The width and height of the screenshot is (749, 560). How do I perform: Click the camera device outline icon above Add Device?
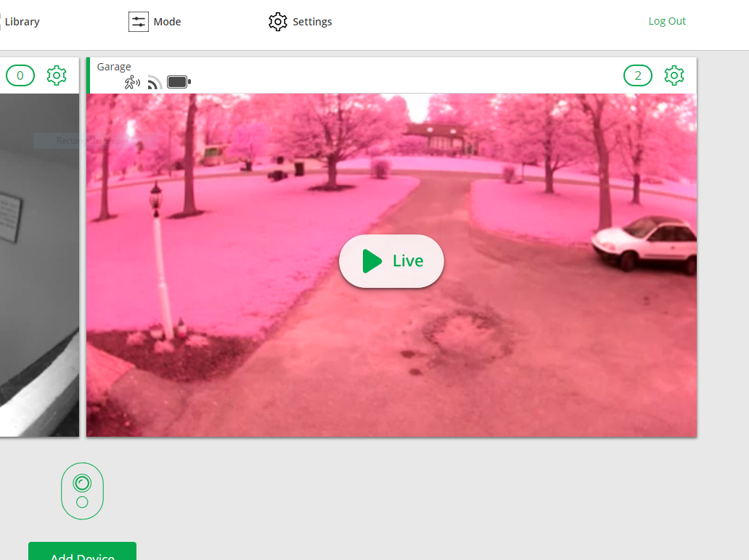click(82, 491)
